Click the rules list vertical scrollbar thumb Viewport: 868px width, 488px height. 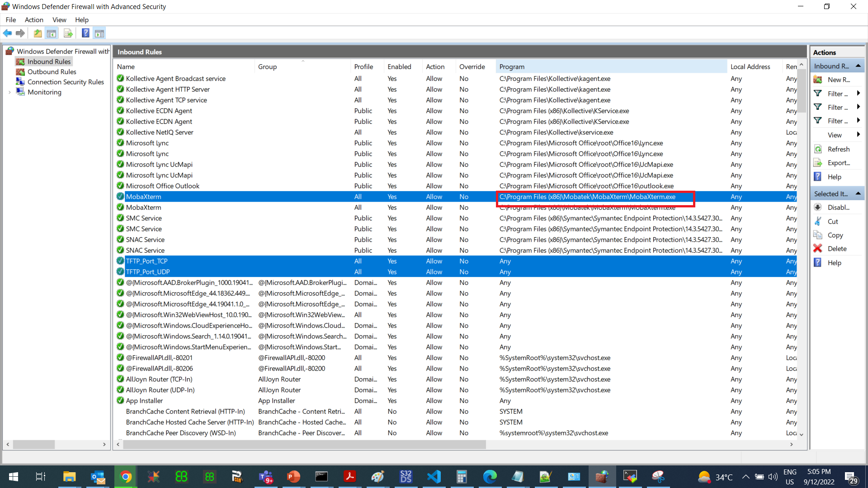802,90
